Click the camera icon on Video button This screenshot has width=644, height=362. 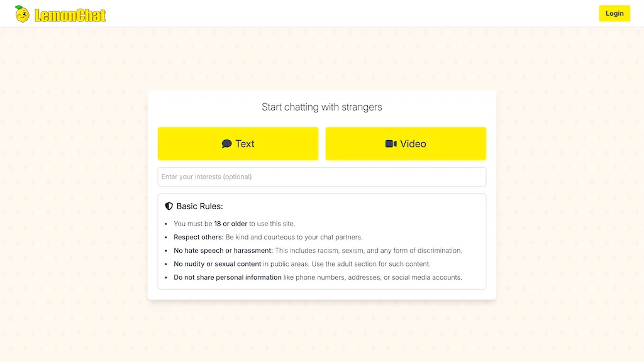(391, 144)
